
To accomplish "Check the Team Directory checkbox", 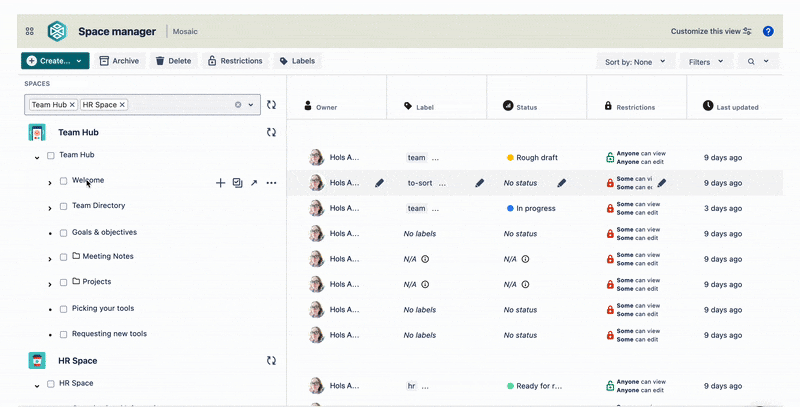I will pos(63,207).
